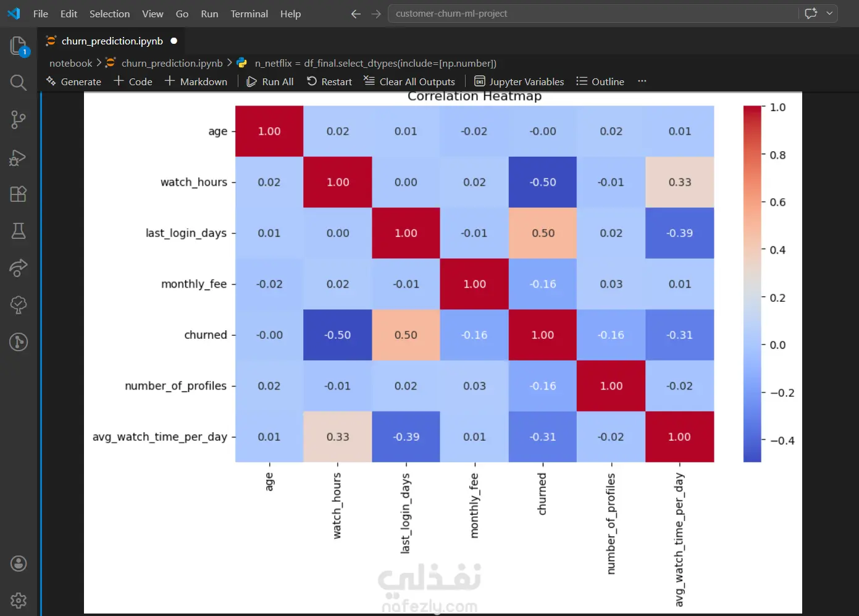
Task: Click Restart kernel button
Action: coord(329,81)
